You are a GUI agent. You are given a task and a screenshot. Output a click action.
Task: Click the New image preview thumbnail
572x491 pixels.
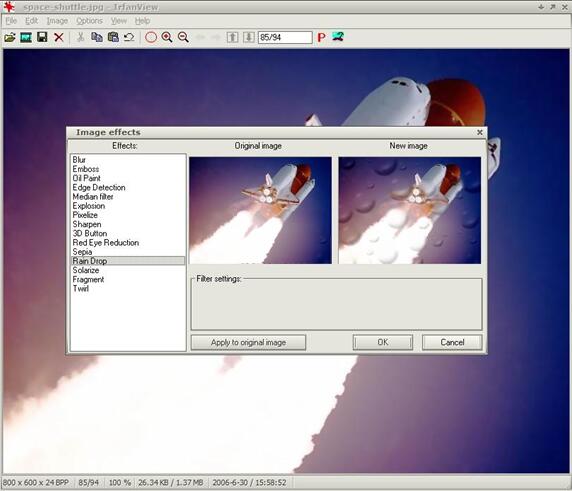[x=410, y=210]
